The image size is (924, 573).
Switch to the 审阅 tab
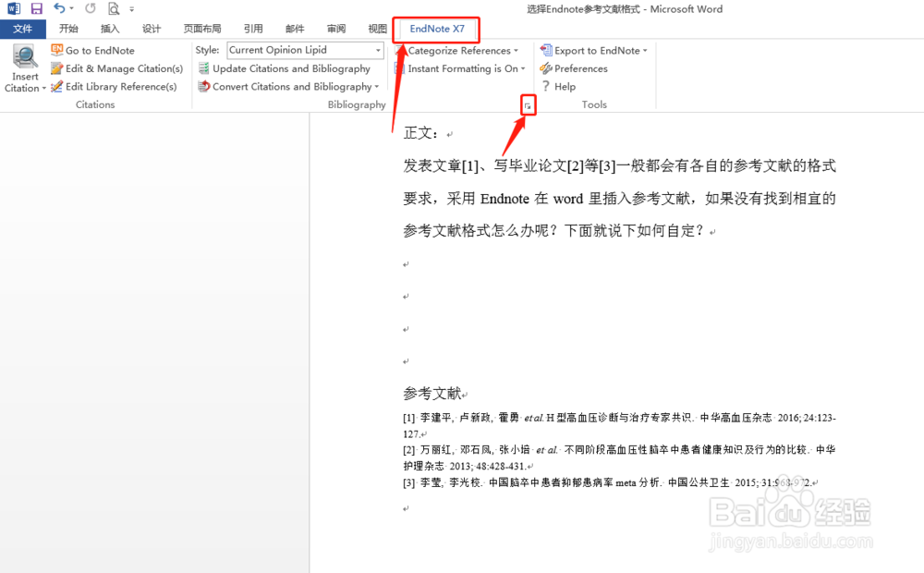tap(336, 29)
